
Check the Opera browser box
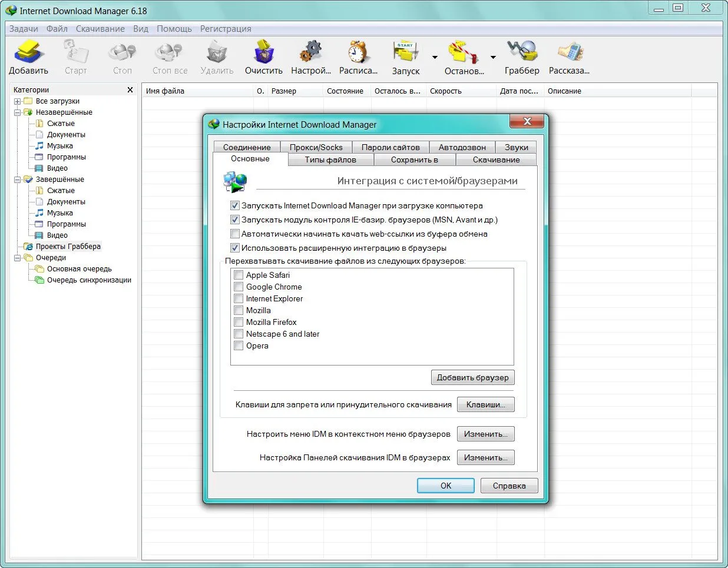(x=239, y=346)
